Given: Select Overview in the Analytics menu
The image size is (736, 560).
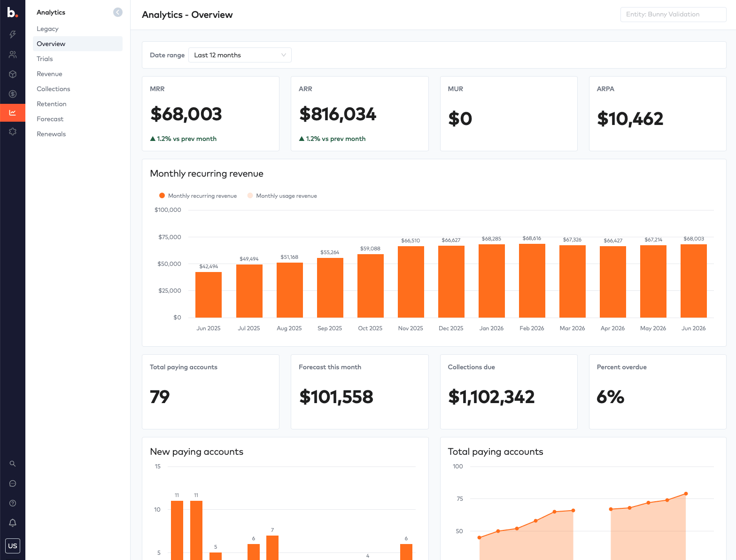Looking at the screenshot, I should [x=77, y=44].
